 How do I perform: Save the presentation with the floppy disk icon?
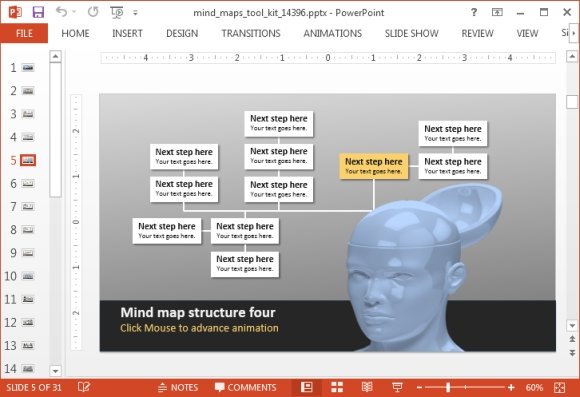pos(38,12)
